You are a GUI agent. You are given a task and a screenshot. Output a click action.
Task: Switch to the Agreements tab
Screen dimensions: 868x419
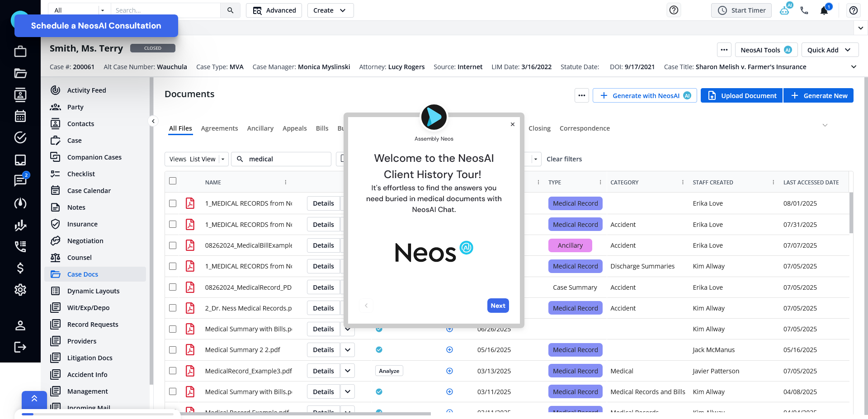tap(219, 128)
